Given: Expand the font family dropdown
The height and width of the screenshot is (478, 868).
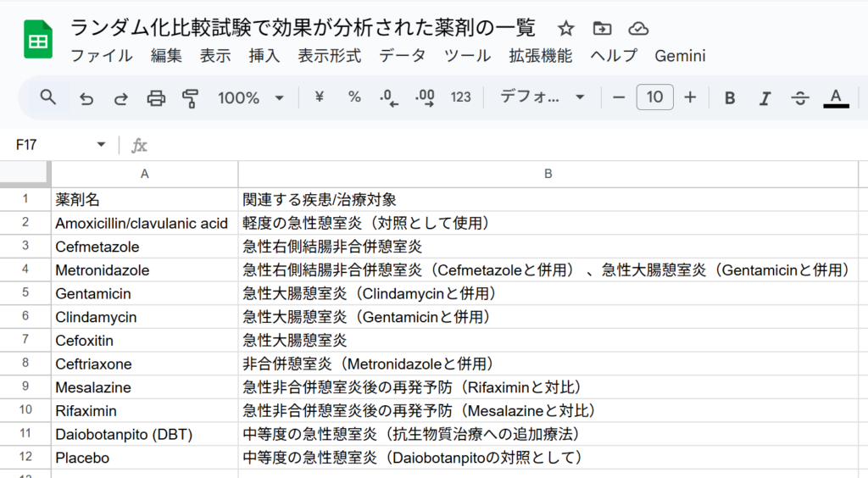Looking at the screenshot, I should click(542, 98).
